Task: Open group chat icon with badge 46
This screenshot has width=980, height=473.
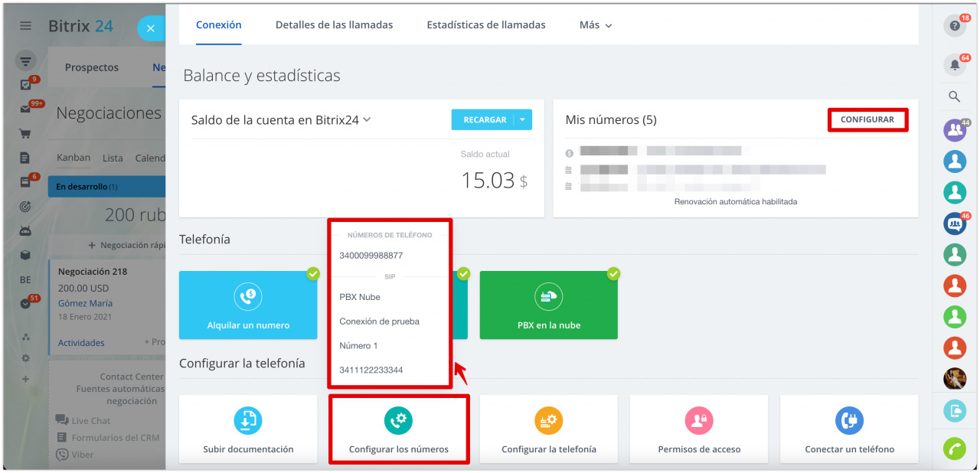Action: click(x=955, y=223)
